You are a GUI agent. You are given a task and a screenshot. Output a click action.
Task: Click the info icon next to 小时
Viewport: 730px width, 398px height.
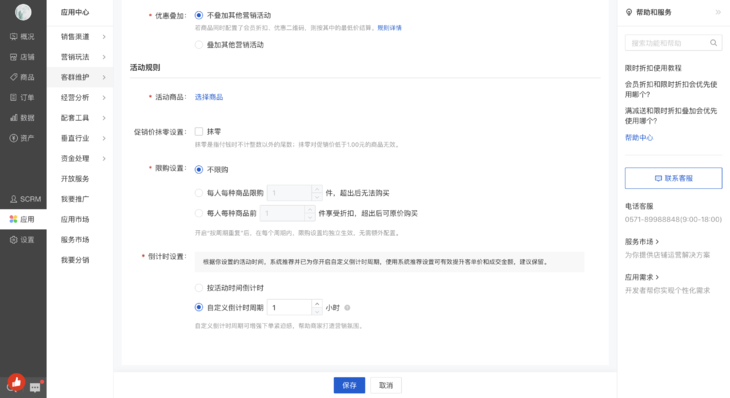click(347, 308)
